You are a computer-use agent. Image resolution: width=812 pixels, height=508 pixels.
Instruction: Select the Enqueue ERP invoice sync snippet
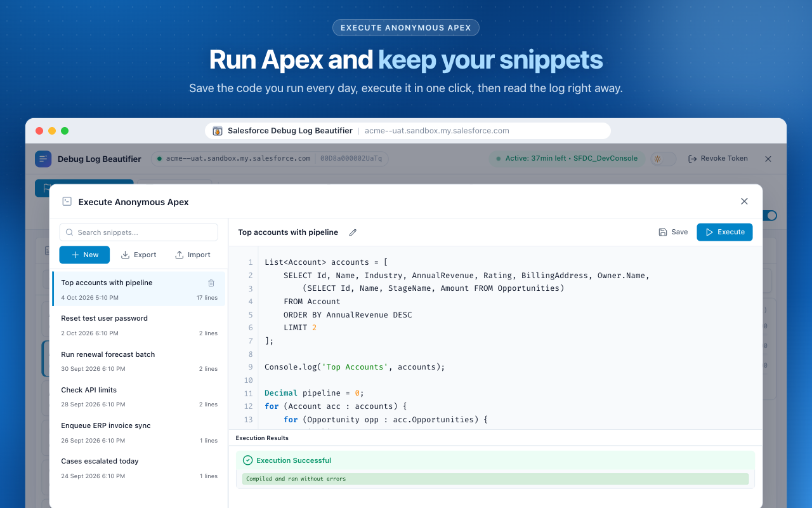point(139,432)
